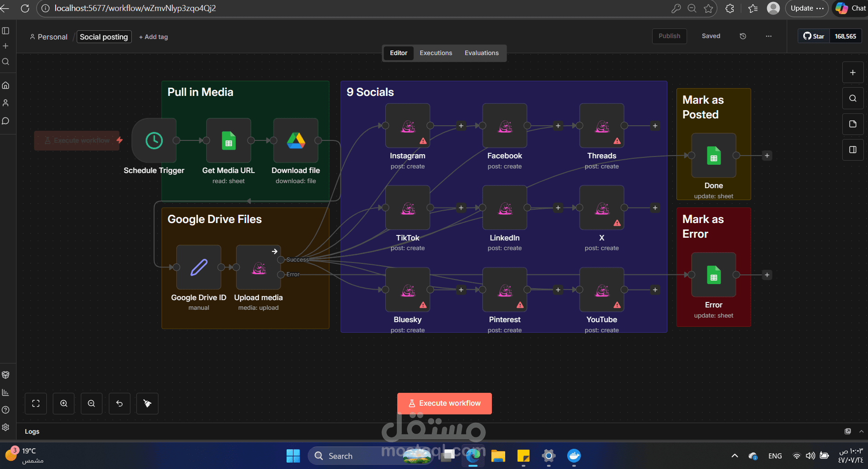The width and height of the screenshot is (868, 469).
Task: Go to the home overview
Action: pyautogui.click(x=6, y=85)
